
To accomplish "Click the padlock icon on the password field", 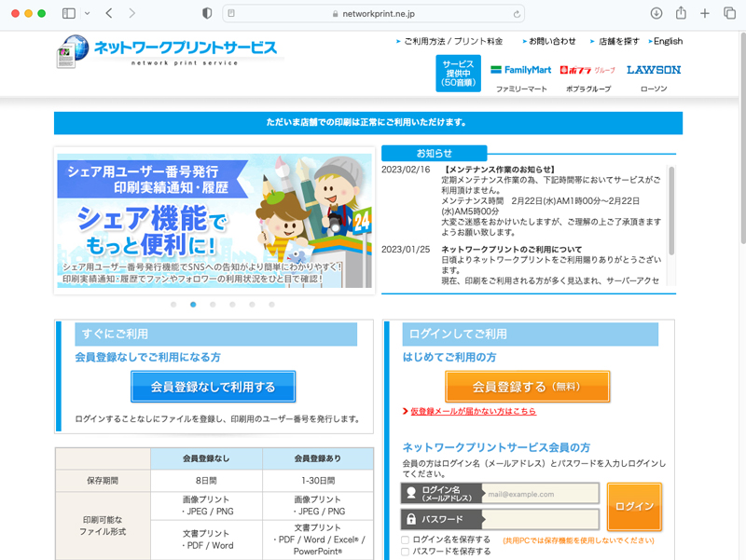I will tap(410, 520).
